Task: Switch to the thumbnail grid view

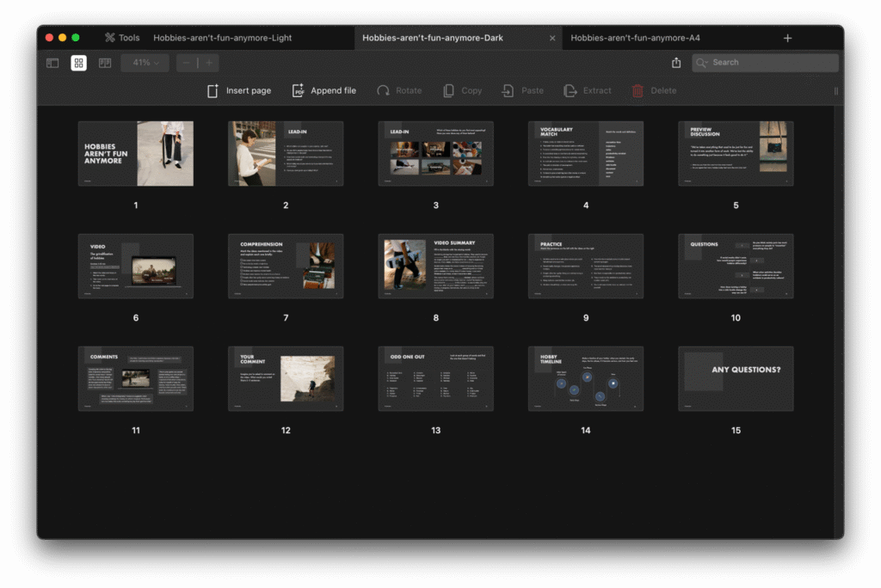Action: tap(78, 63)
